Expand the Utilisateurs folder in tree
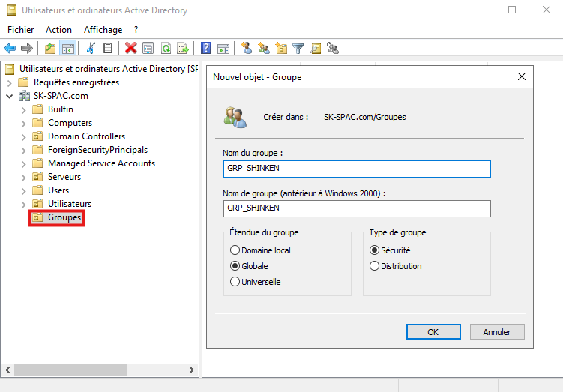The image size is (563, 392). coord(24,204)
